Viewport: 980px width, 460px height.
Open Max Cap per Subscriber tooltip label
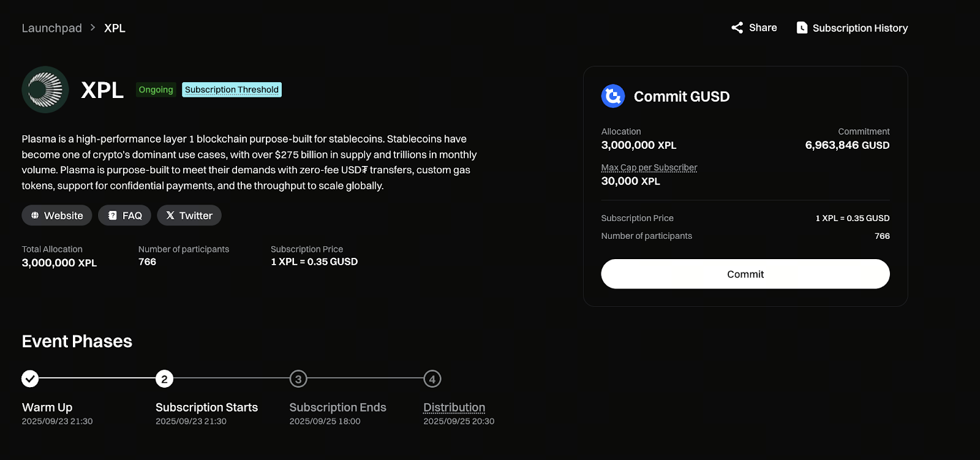[x=649, y=167]
